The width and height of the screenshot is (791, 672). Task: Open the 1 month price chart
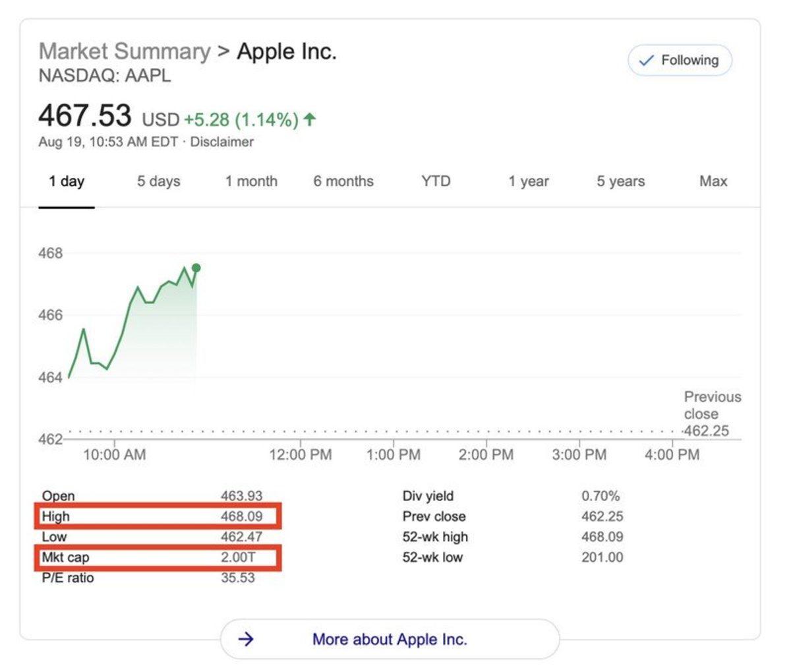252,181
